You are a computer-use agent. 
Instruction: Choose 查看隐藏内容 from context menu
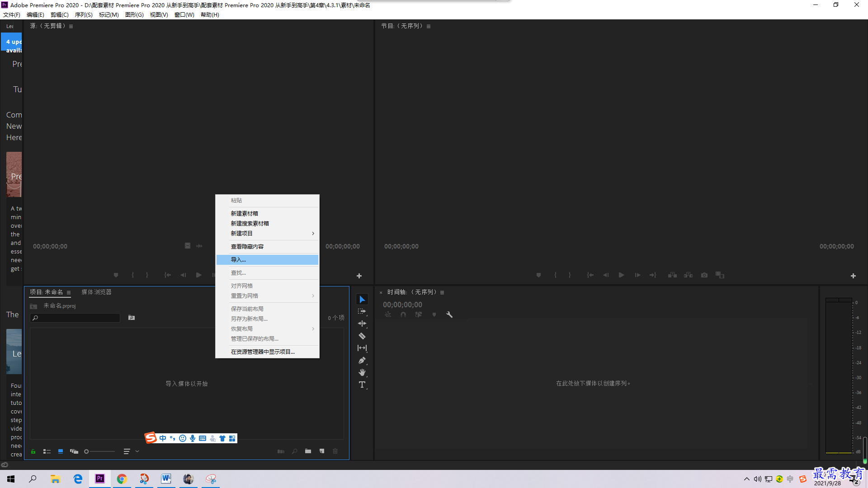(267, 247)
